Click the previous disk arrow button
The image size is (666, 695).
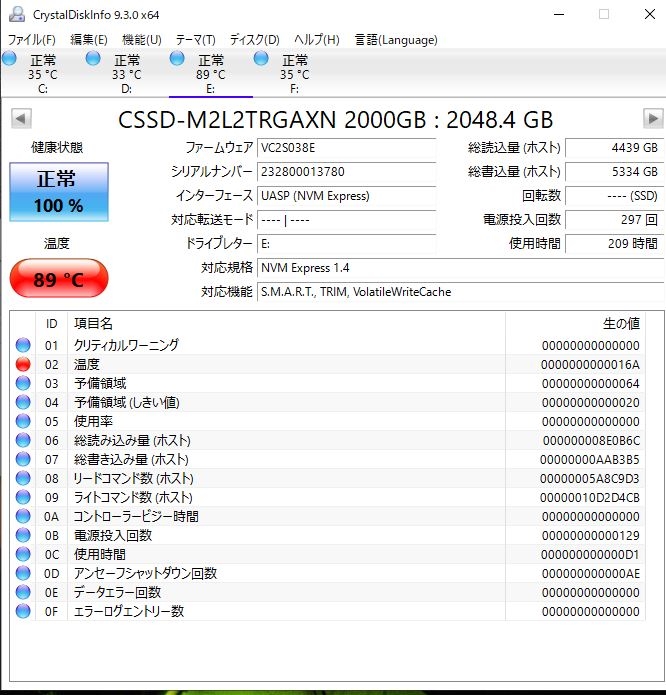(x=21, y=119)
